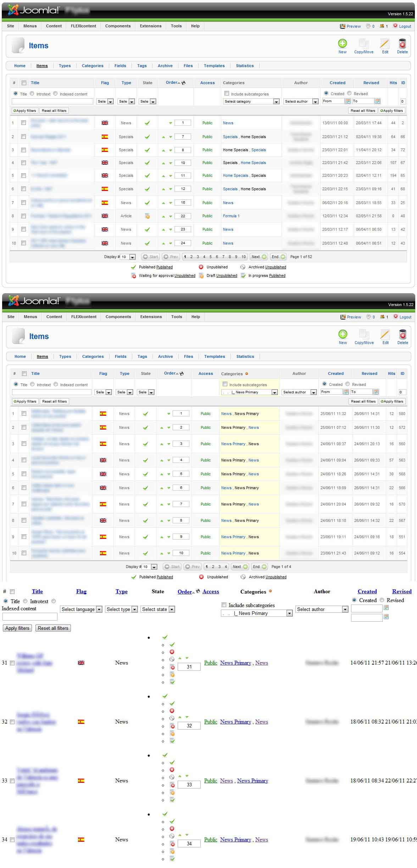Click the Spanish flag in the second screenshot's ID 580 row
417x868 pixels.
pos(103,414)
